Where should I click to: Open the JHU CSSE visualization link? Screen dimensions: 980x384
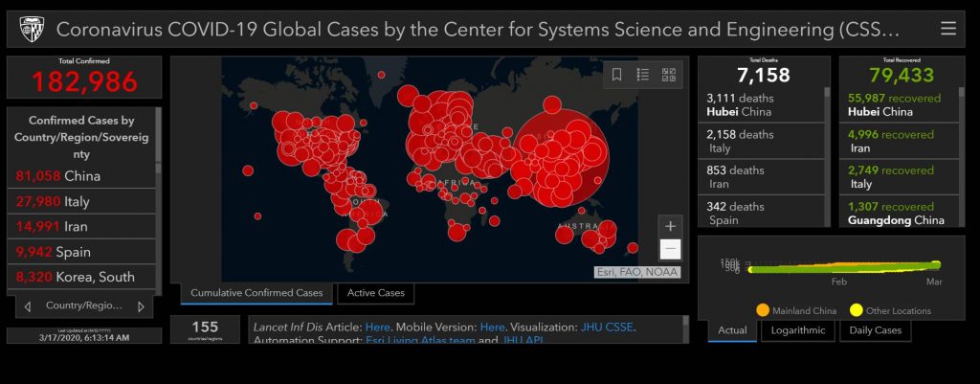(x=607, y=328)
